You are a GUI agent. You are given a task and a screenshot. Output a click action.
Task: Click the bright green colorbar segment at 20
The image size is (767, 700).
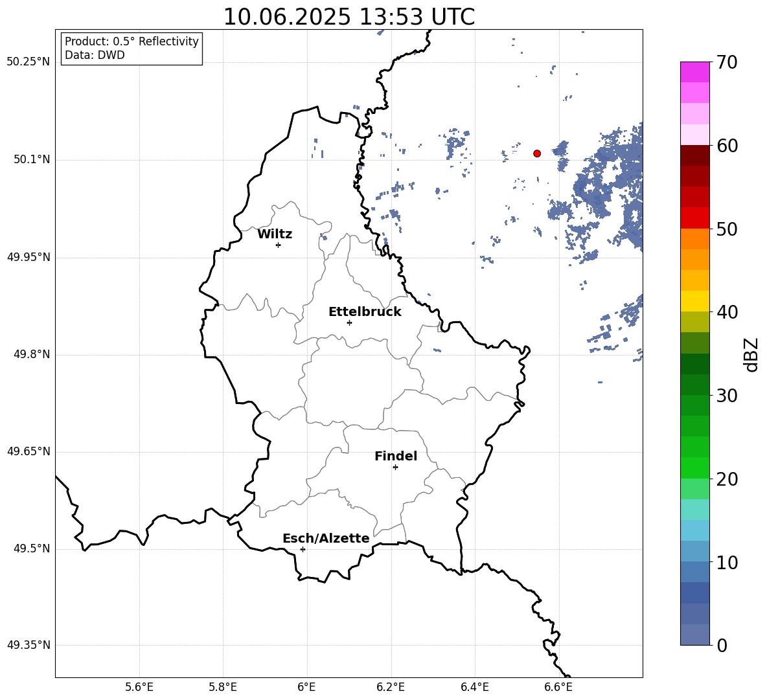(695, 468)
